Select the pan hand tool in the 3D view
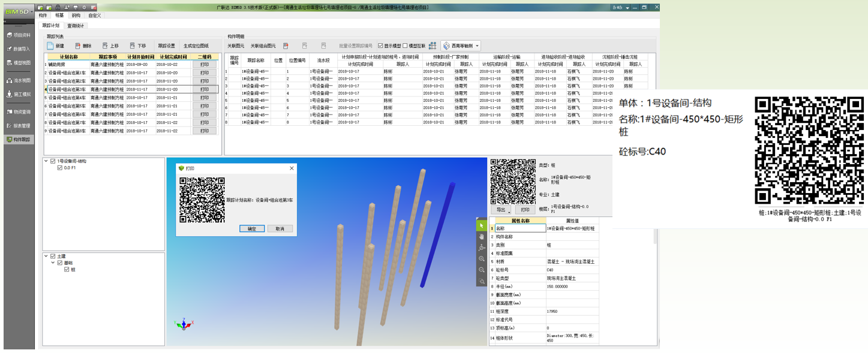Screen dimensions: 868x353 pyautogui.click(x=481, y=237)
